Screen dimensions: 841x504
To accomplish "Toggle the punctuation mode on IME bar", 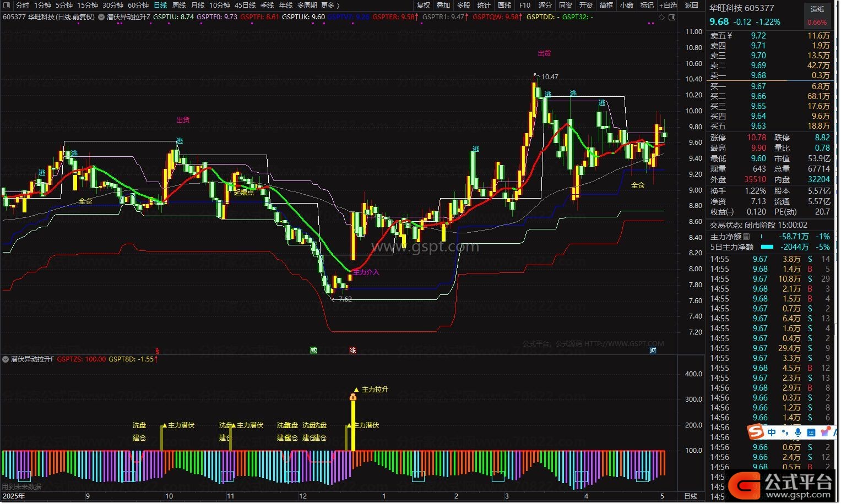I will 785,433.
